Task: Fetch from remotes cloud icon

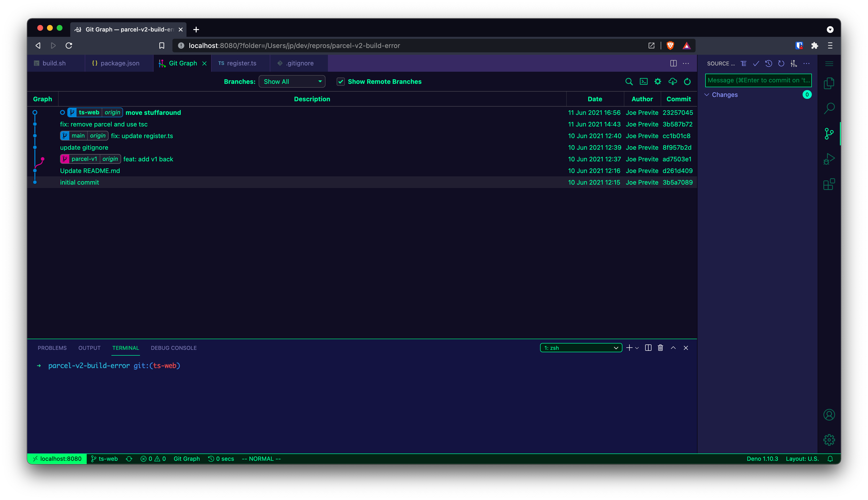Action: pyautogui.click(x=672, y=82)
